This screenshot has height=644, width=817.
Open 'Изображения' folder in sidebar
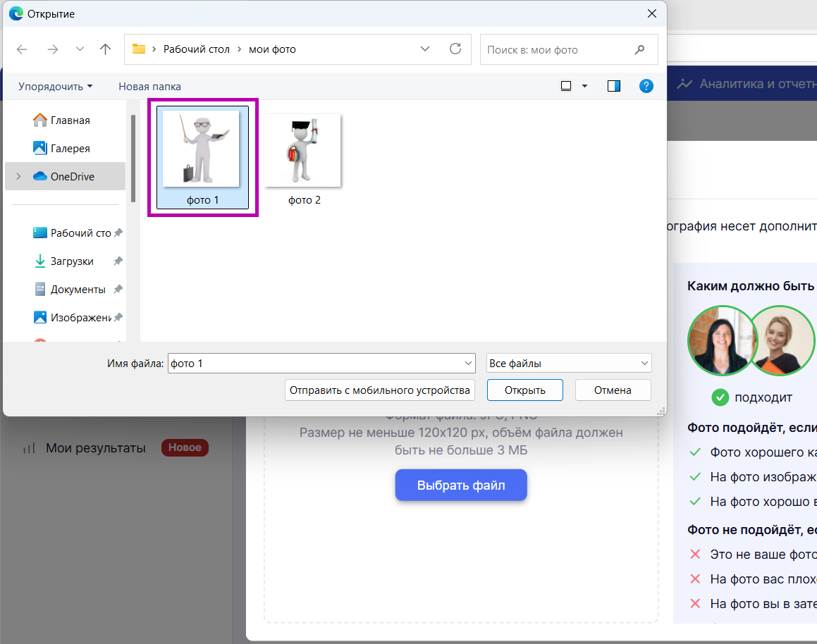(x=72, y=317)
